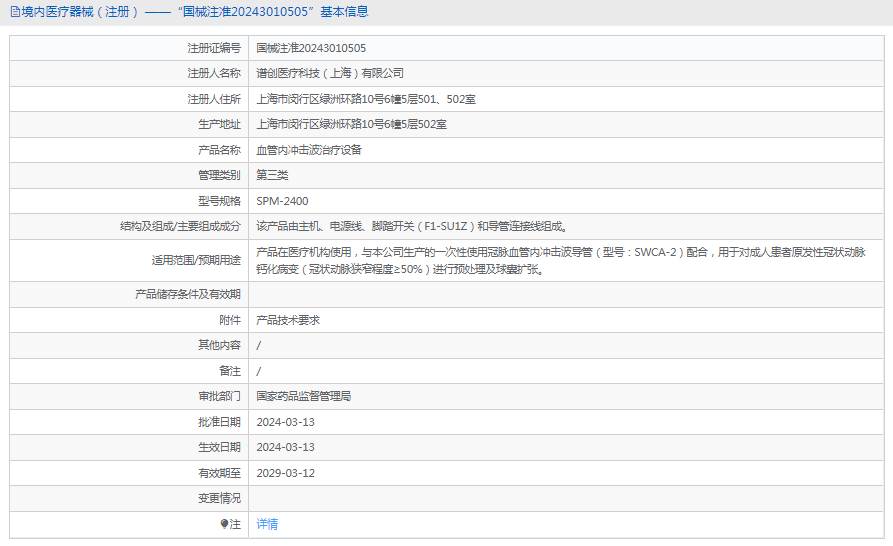Select product name 血管内冲击波治疗设备
This screenshot has height=546, width=893.
(x=309, y=150)
